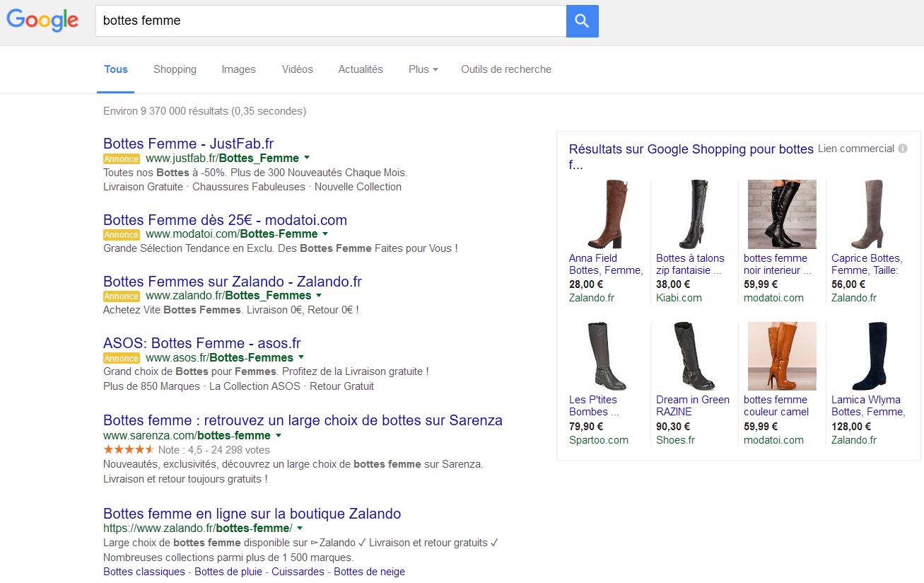This screenshot has width=924, height=583.
Task: Switch to the Shopping tab
Action: coord(175,69)
